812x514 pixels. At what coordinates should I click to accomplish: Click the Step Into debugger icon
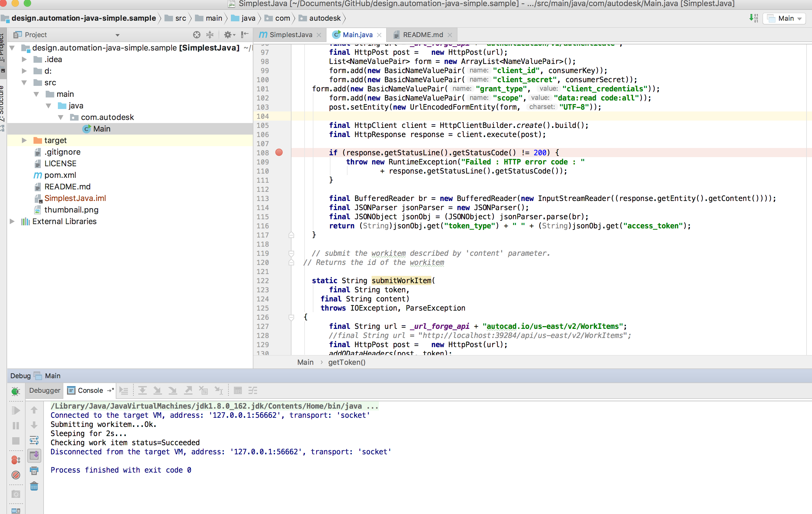tap(157, 391)
